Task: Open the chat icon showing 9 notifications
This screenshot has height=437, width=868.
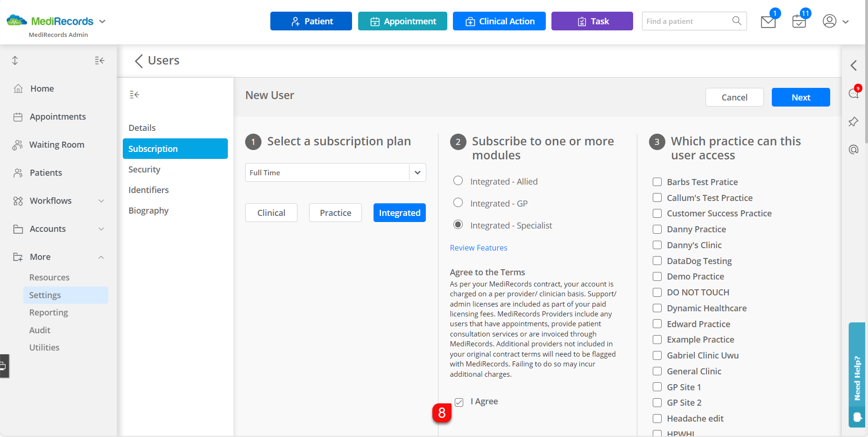Action: coord(853,93)
